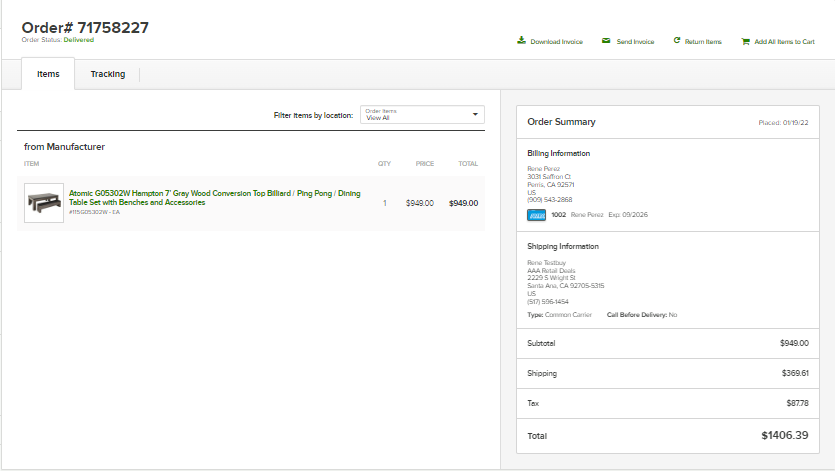Select the QTY column header
The width and height of the screenshot is (835, 471).
point(384,164)
